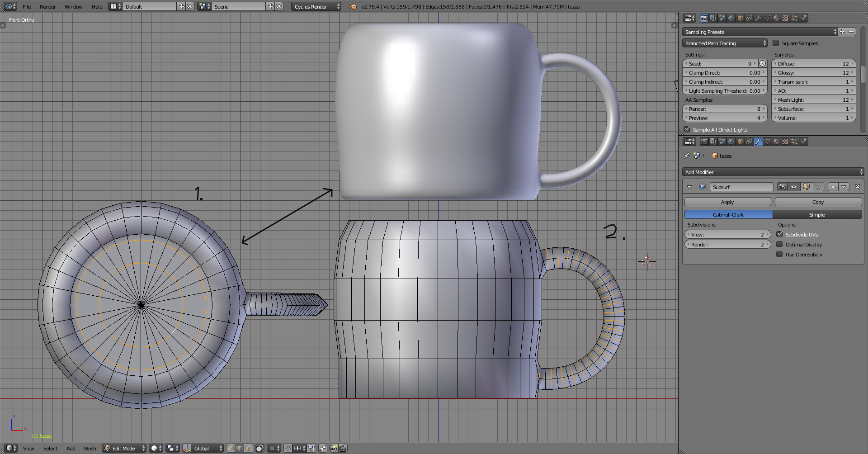Screen dimensions: 868x454
Task: Enable Use OpenSubdiv checkbox
Action: (x=779, y=254)
